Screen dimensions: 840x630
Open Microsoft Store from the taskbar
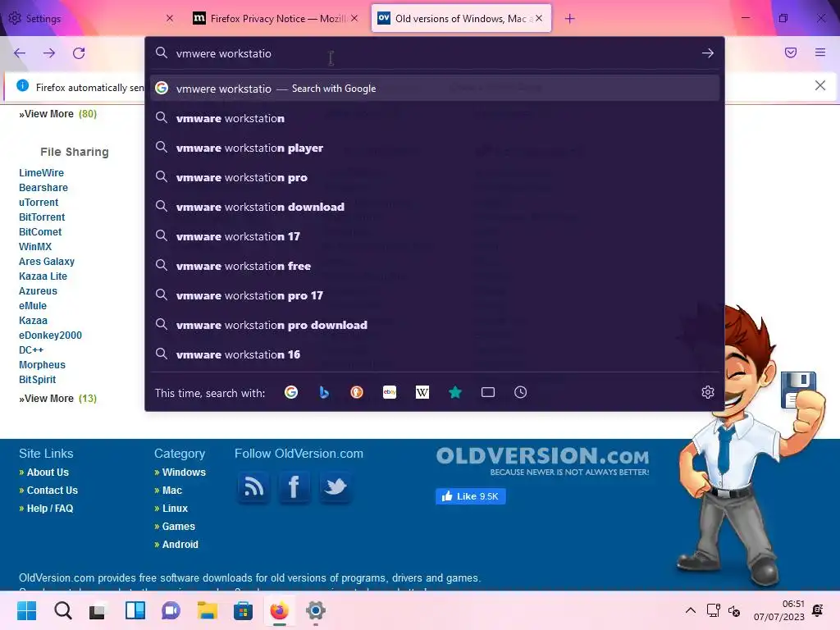click(243, 610)
